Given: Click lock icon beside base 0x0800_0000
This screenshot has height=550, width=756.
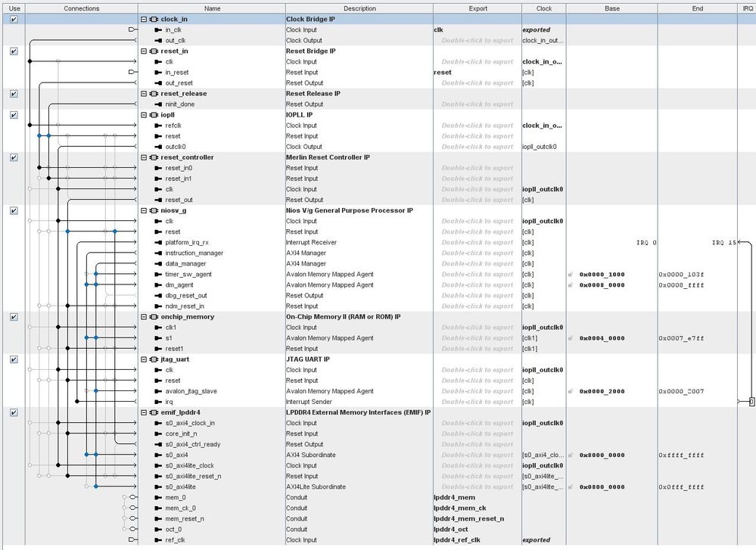Looking at the screenshot, I should click(571, 487).
